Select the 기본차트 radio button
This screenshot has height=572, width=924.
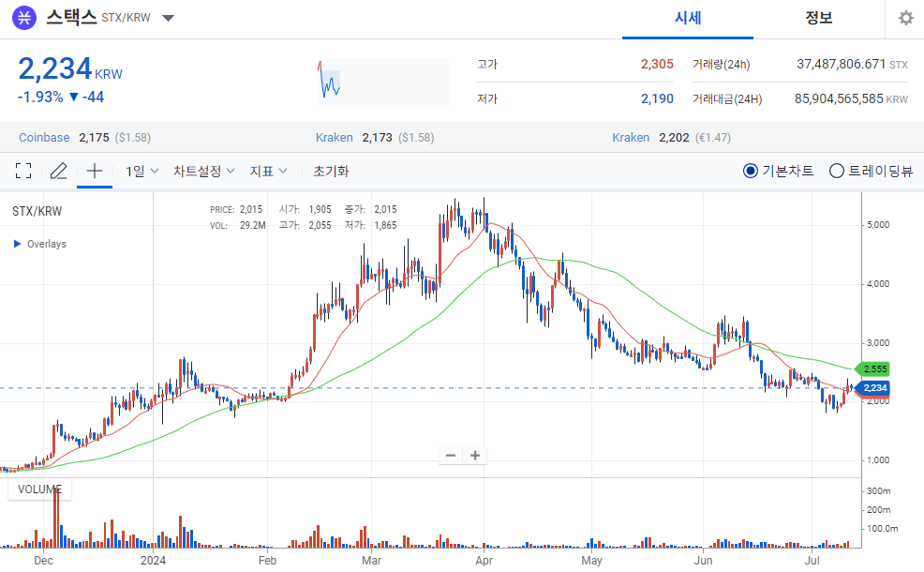pyautogui.click(x=751, y=170)
